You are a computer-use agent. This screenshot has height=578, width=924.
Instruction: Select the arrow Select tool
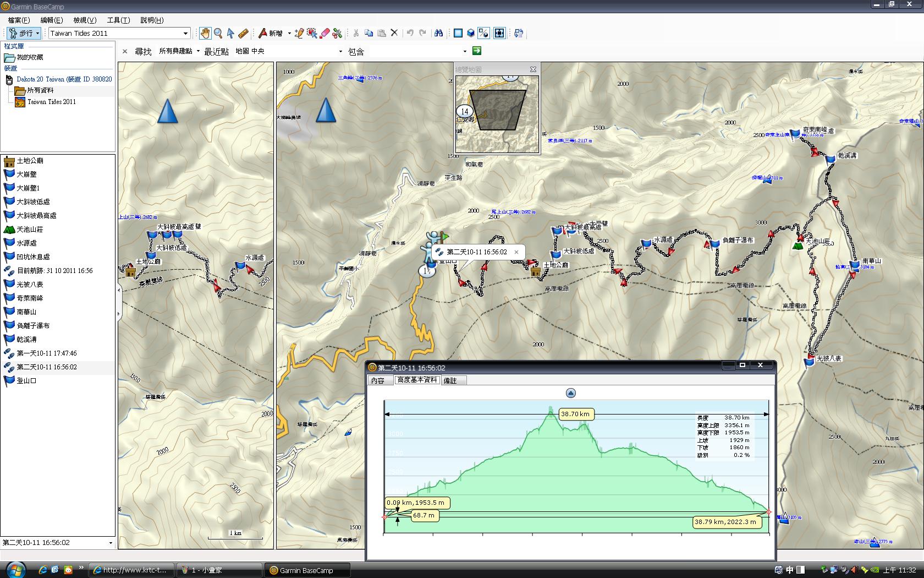(x=230, y=33)
